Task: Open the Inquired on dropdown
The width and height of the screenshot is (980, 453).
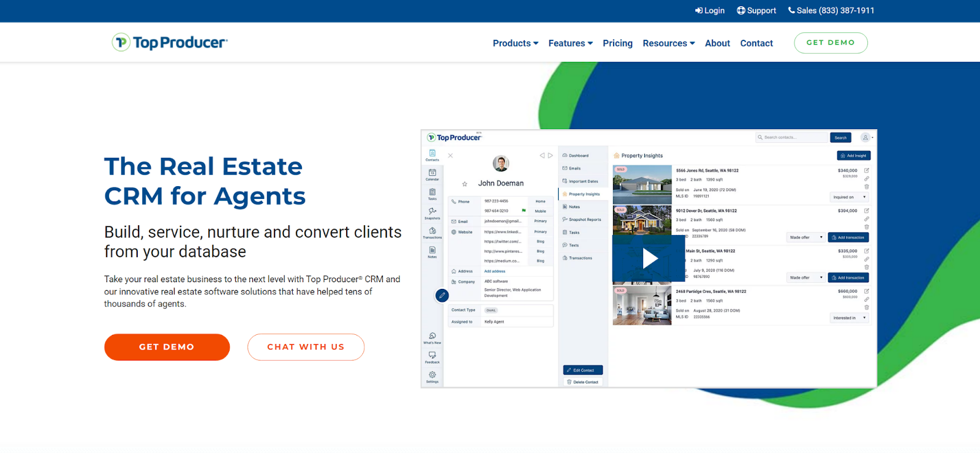Action: pyautogui.click(x=849, y=197)
